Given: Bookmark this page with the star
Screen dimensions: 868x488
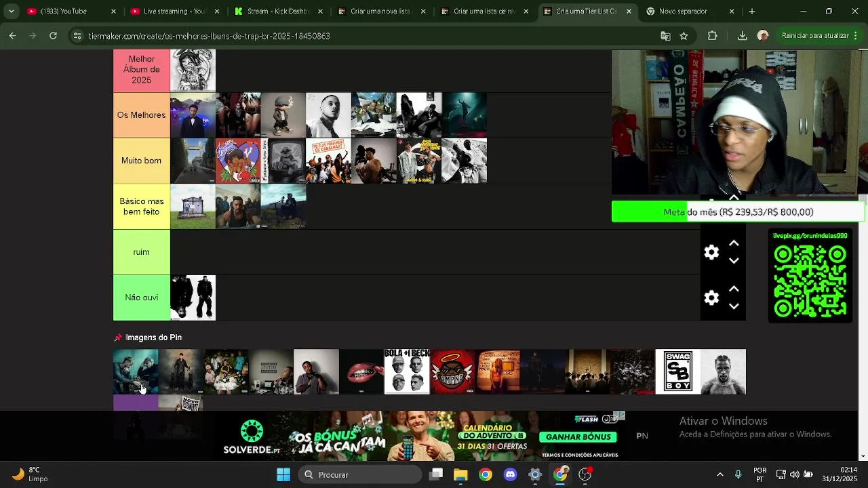Looking at the screenshot, I should point(684,36).
